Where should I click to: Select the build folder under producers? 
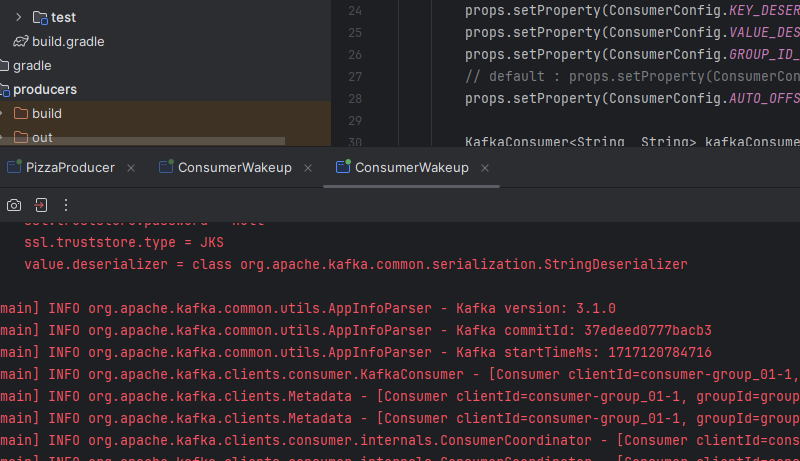(47, 113)
